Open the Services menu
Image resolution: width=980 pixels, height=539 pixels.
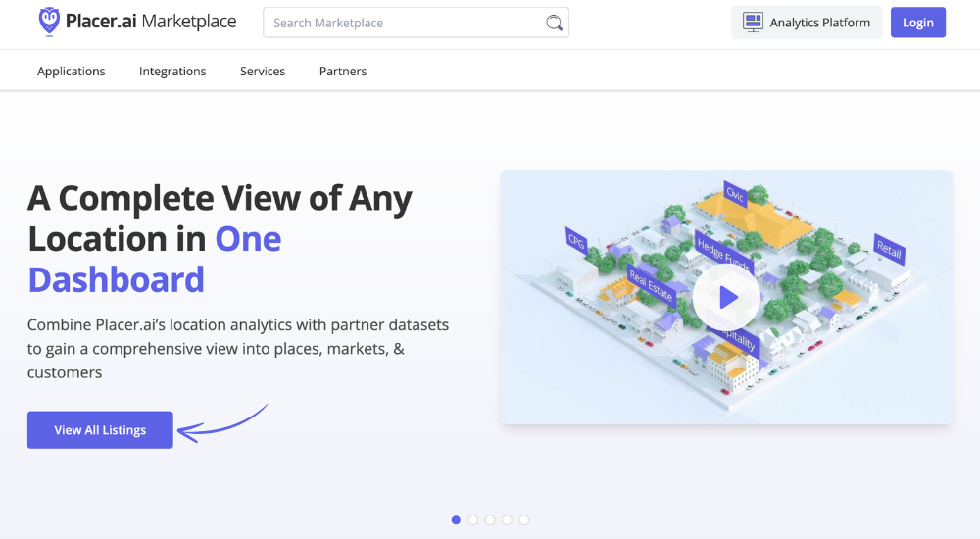[x=263, y=72]
